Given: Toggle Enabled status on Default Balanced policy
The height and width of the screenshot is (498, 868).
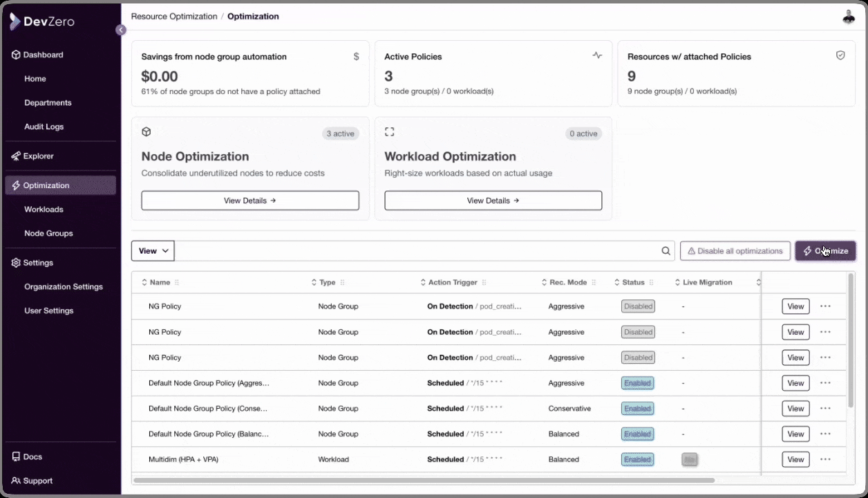Looking at the screenshot, I should 637,434.
